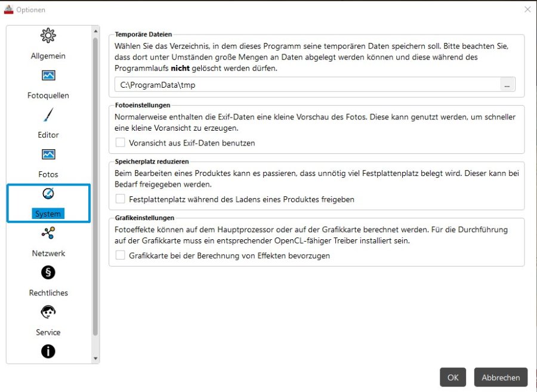Enable Voransicht aus Exif-Daten benutzen
This screenshot has height=392, width=537.
pyautogui.click(x=120, y=143)
